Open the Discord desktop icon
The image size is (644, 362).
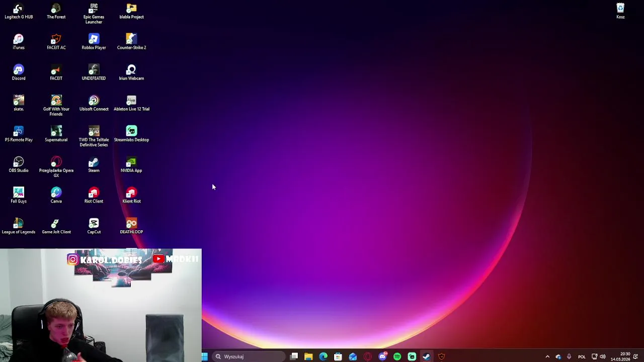click(x=19, y=73)
